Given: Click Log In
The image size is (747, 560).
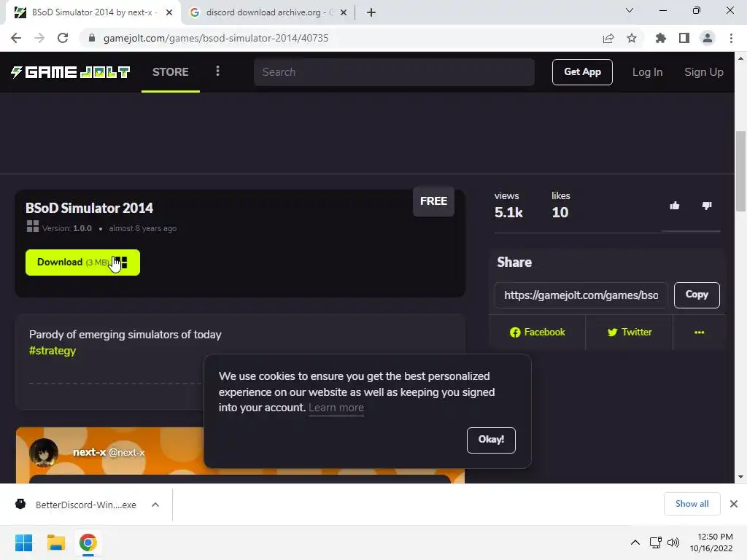Looking at the screenshot, I should 647,72.
